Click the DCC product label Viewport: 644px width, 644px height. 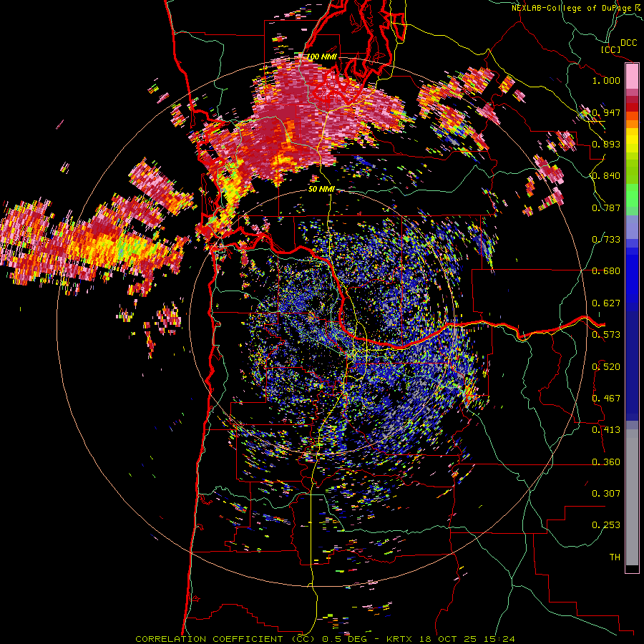point(628,43)
